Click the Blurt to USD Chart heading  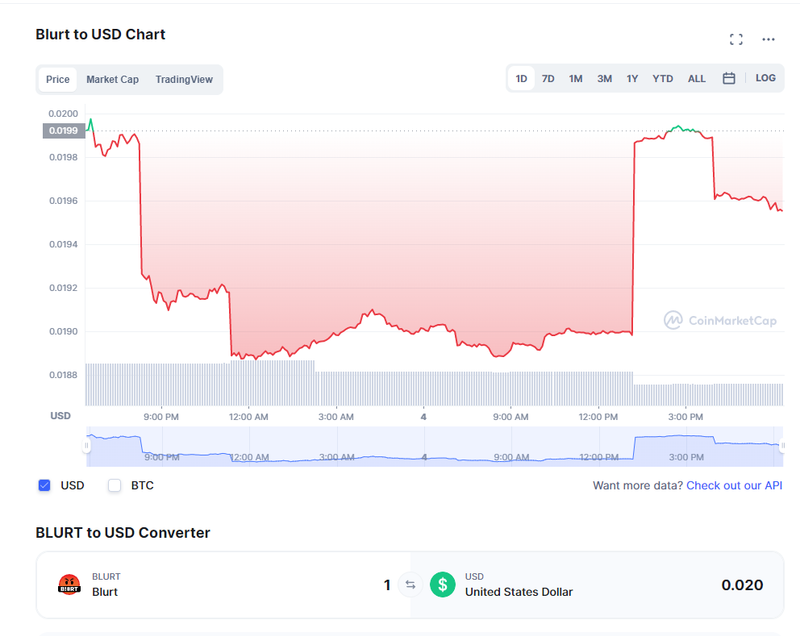101,34
